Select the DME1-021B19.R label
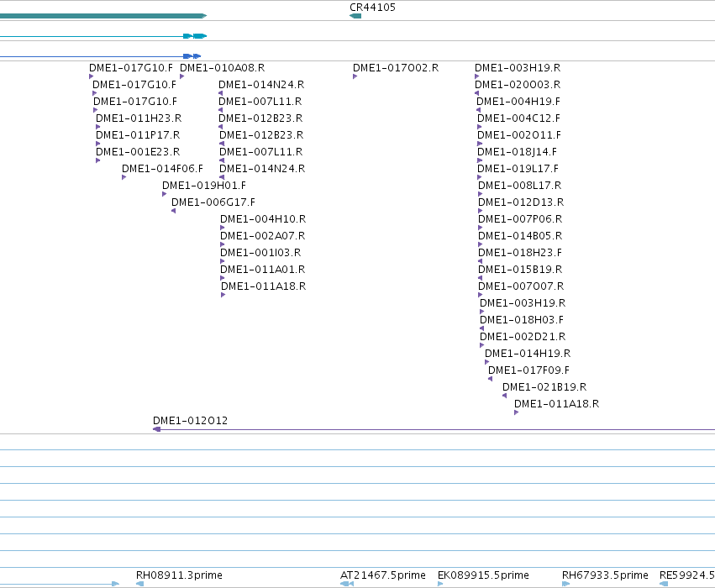Image resolution: width=715 pixels, height=588 pixels. pyautogui.click(x=544, y=387)
